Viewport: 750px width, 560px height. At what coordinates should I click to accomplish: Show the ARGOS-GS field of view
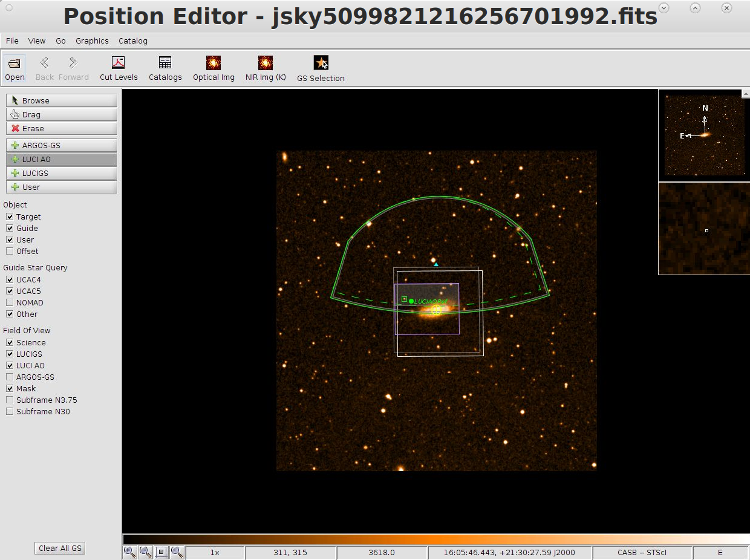pyautogui.click(x=10, y=377)
